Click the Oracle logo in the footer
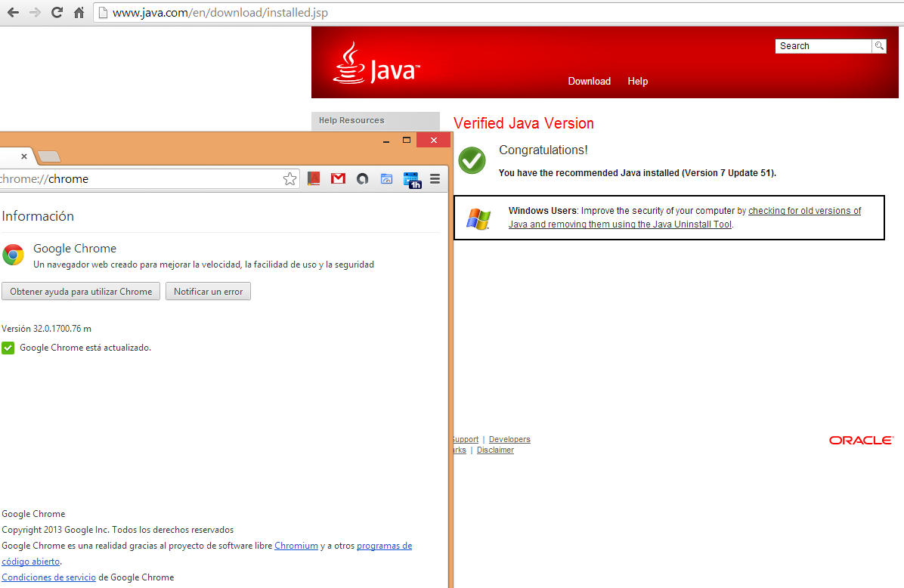This screenshot has width=904, height=588. (x=861, y=441)
